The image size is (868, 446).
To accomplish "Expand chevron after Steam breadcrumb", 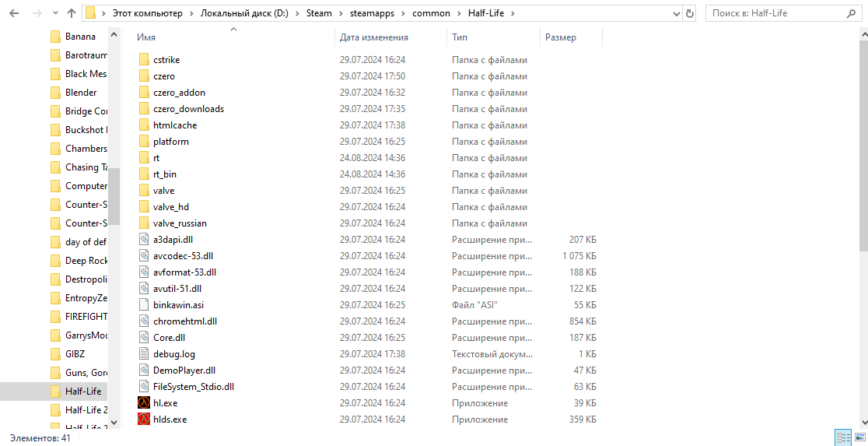I will (x=341, y=13).
